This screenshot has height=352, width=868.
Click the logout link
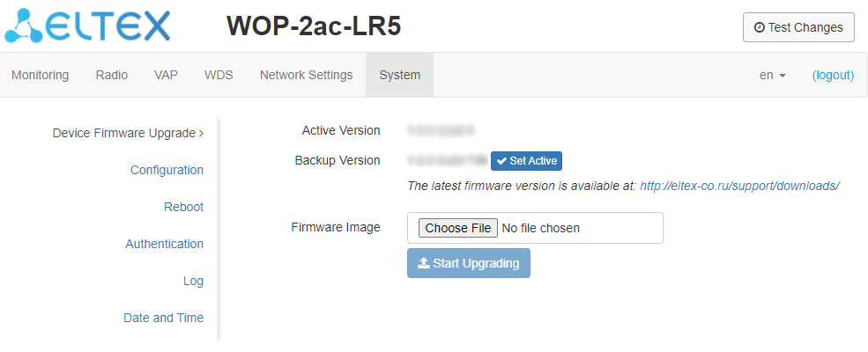pyautogui.click(x=833, y=75)
